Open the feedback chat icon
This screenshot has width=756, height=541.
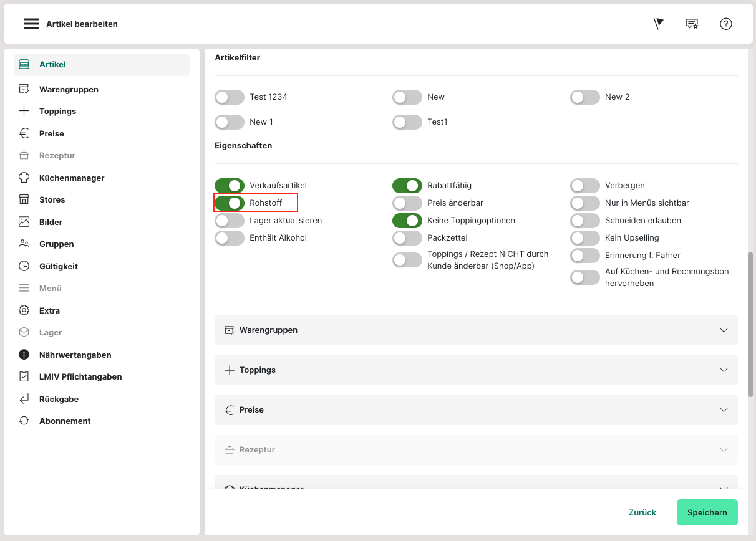(692, 24)
